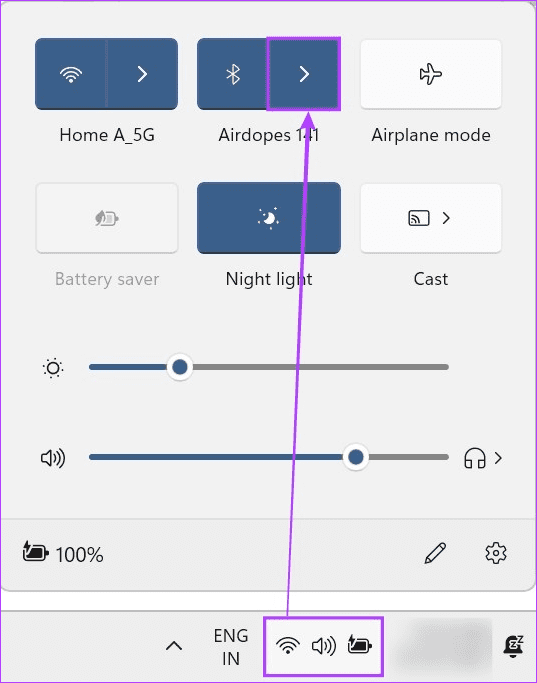Open Settings gear icon
This screenshot has height=683, width=537.
coord(496,553)
